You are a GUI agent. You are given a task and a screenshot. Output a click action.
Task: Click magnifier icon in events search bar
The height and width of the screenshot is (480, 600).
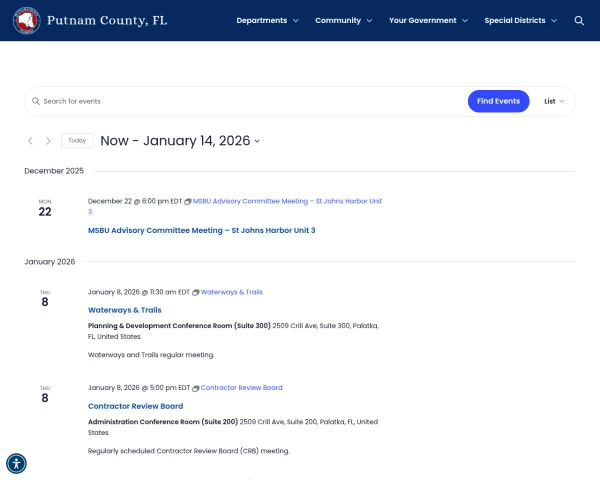coord(36,101)
